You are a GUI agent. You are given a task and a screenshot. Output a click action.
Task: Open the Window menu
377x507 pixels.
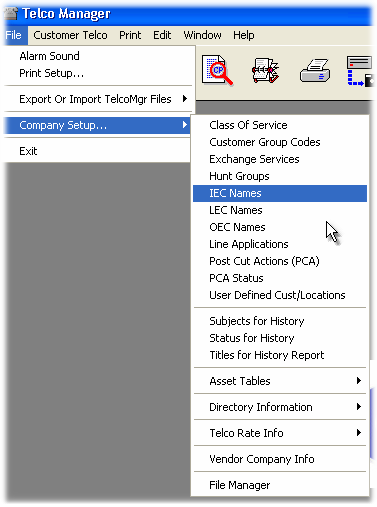coord(202,35)
